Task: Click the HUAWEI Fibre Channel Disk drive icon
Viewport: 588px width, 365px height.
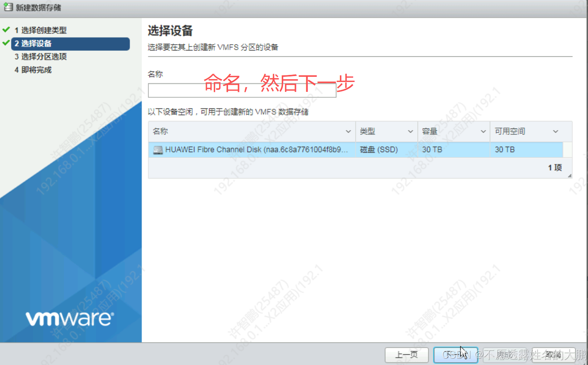Action: [x=158, y=150]
